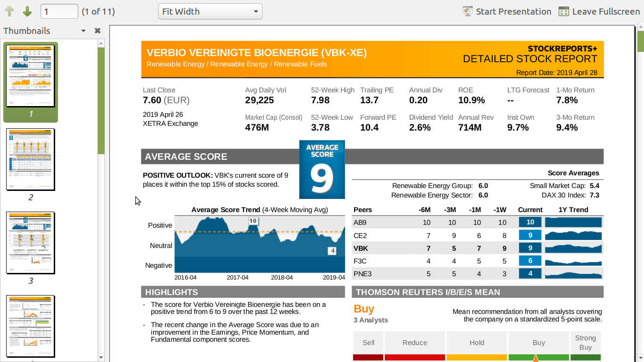
Task: Click the blue Average Score 9 badge
Action: pos(322,169)
